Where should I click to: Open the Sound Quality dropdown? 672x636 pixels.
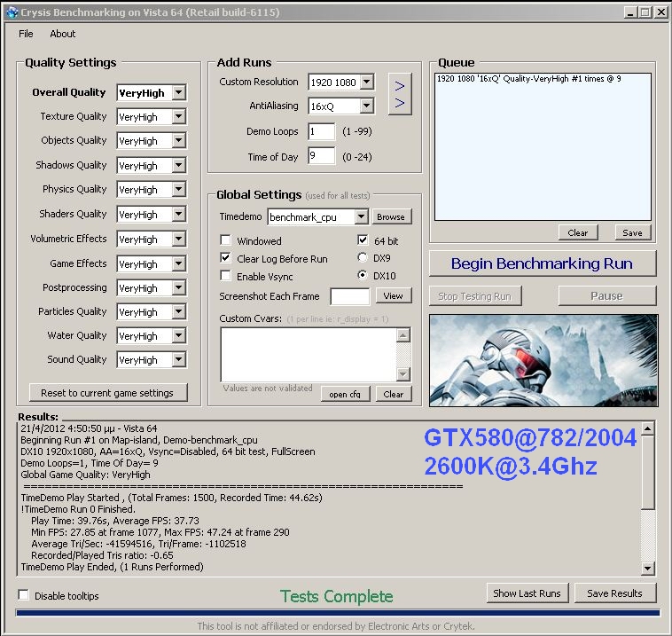179,360
